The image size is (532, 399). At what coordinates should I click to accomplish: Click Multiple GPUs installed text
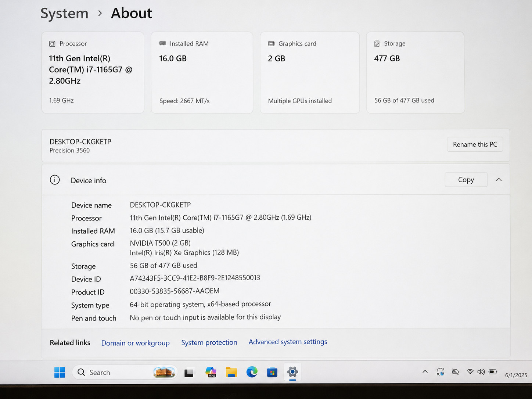click(x=300, y=101)
